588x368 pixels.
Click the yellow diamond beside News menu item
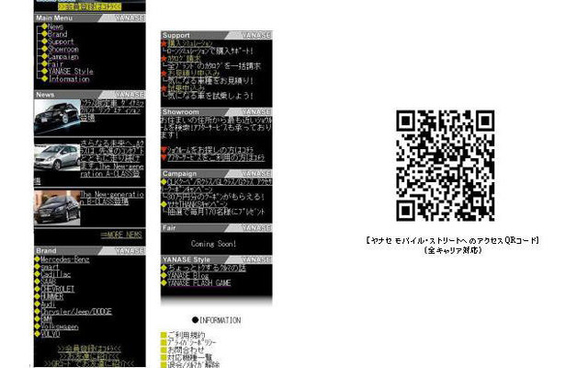click(x=44, y=27)
